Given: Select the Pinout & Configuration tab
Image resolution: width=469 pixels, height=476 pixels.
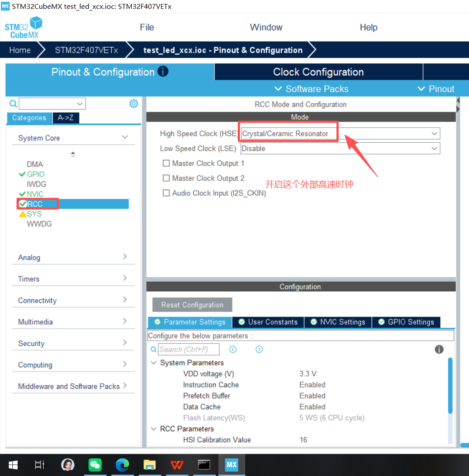Looking at the screenshot, I should (110, 72).
